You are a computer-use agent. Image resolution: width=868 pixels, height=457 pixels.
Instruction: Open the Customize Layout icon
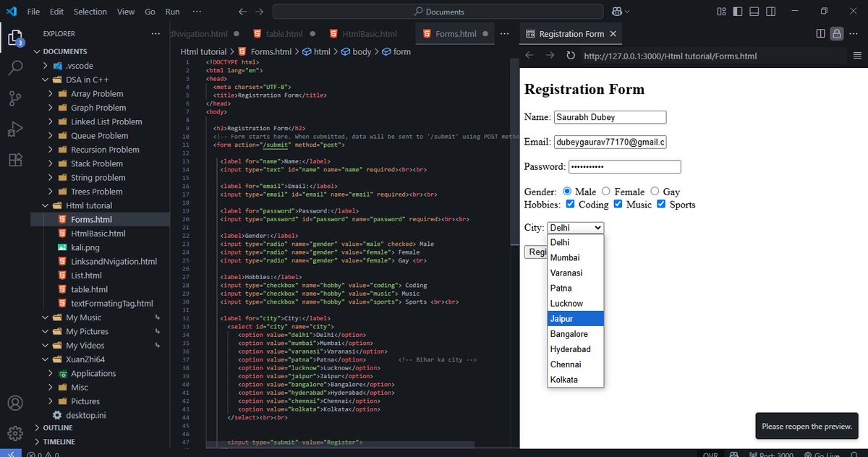(721, 12)
